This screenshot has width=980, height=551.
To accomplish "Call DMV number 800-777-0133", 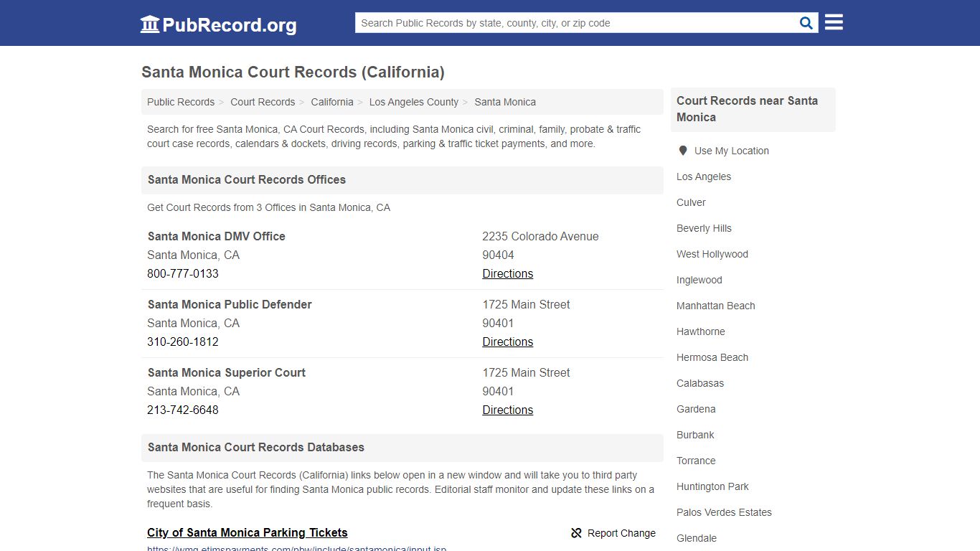I will coord(183,273).
